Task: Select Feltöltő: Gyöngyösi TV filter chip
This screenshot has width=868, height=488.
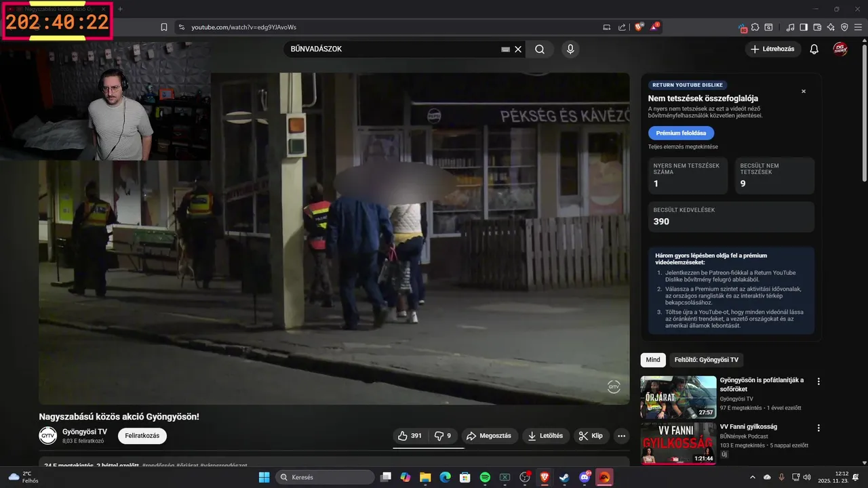Action: 706,360
